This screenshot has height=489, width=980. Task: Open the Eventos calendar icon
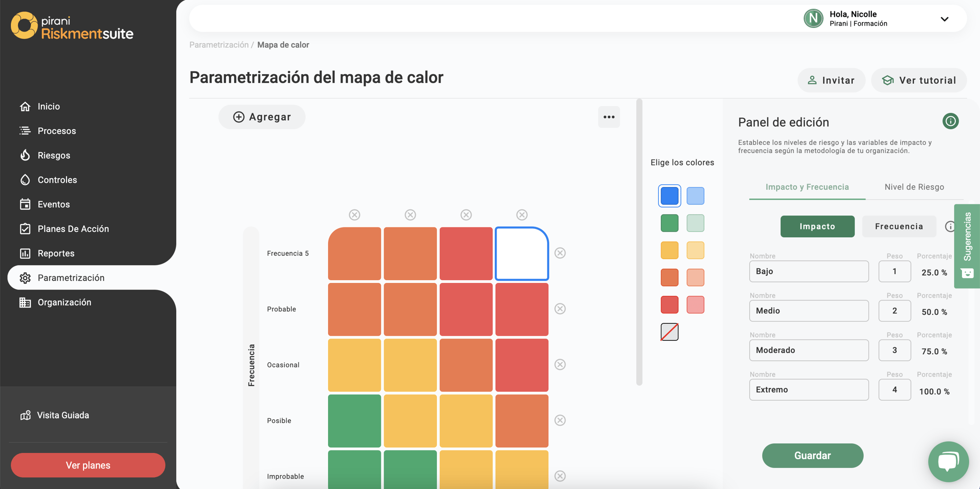25,204
